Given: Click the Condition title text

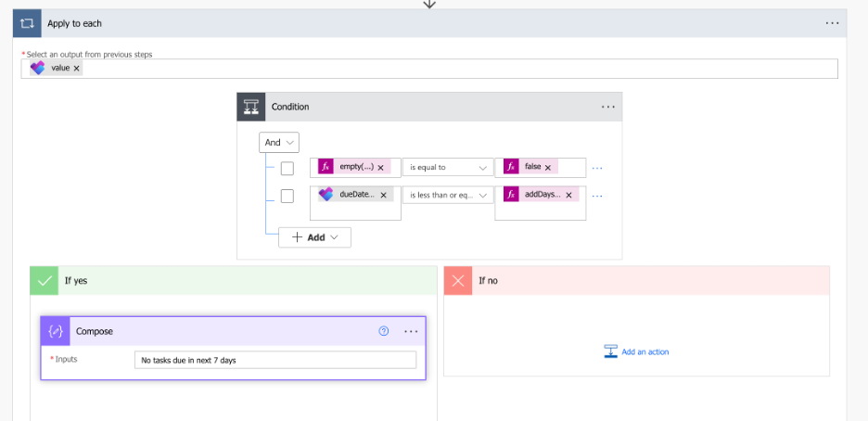Looking at the screenshot, I should tap(290, 107).
